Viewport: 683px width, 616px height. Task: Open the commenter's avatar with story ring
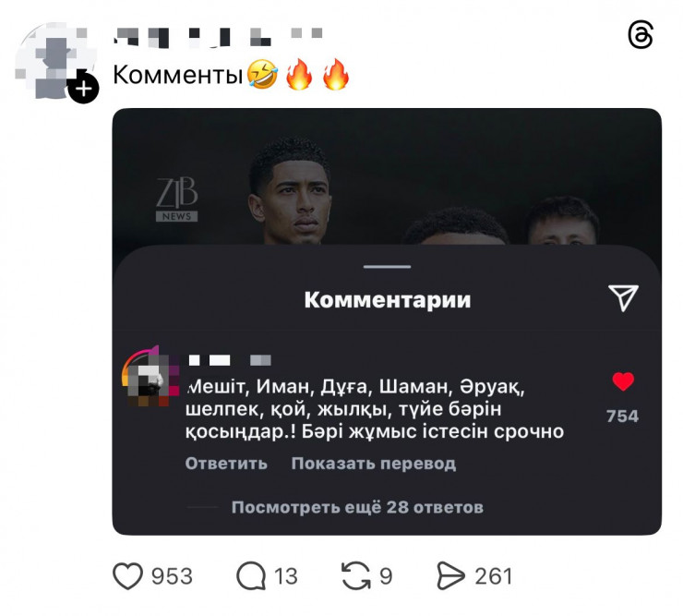(150, 376)
